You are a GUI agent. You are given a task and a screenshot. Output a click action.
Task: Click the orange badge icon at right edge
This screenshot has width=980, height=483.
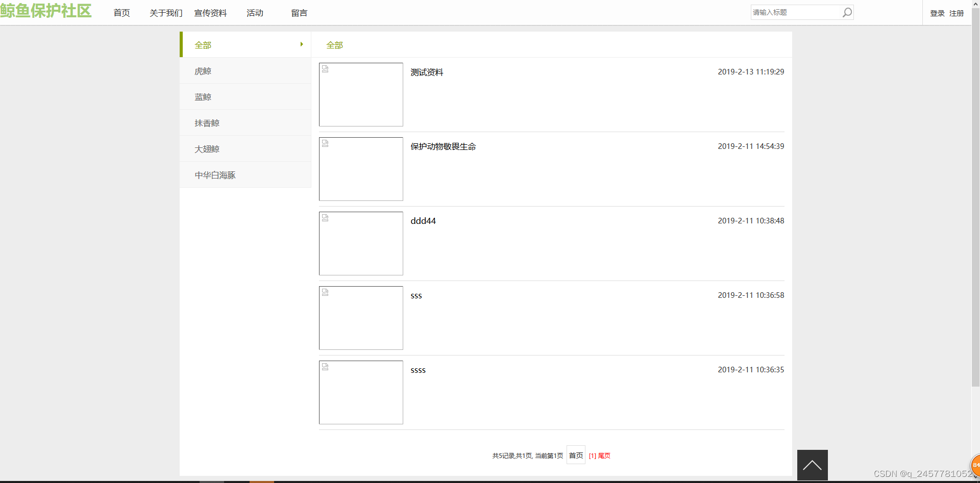(975, 465)
